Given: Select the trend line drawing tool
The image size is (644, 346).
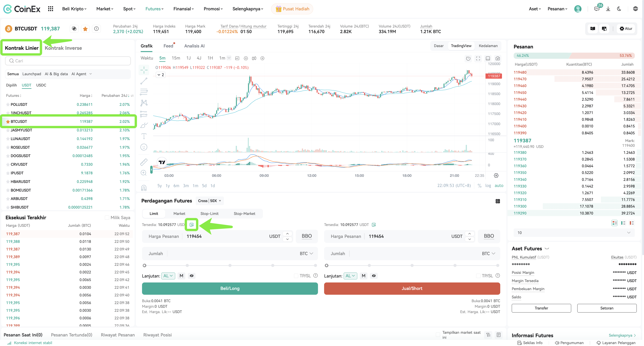Looking at the screenshot, I should point(144,81).
